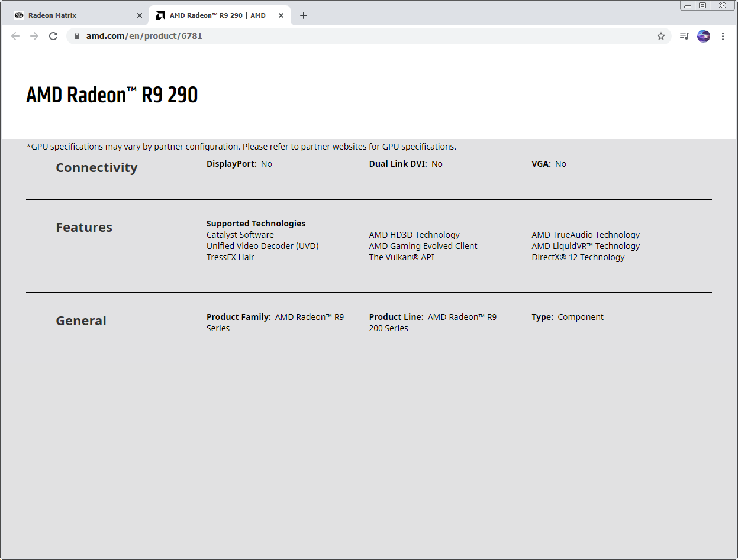Click the General section heading
738x560 pixels.
81,321
